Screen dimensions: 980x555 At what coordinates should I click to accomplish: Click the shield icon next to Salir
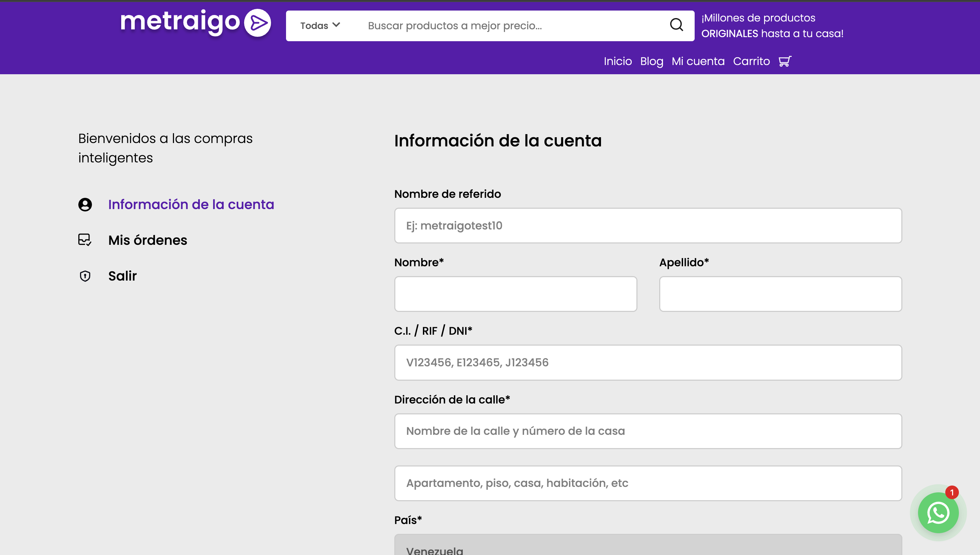(85, 276)
